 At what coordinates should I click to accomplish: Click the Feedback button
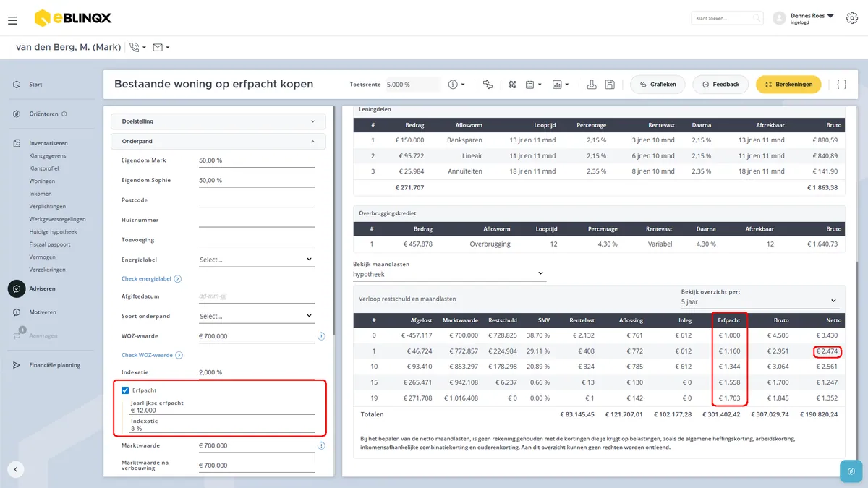pos(721,85)
